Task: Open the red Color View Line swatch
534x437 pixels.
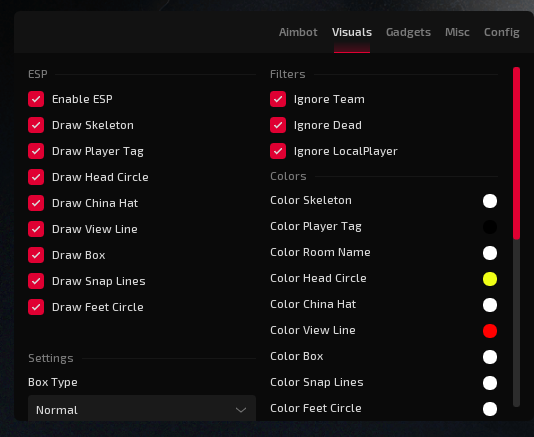Action: tap(490, 331)
